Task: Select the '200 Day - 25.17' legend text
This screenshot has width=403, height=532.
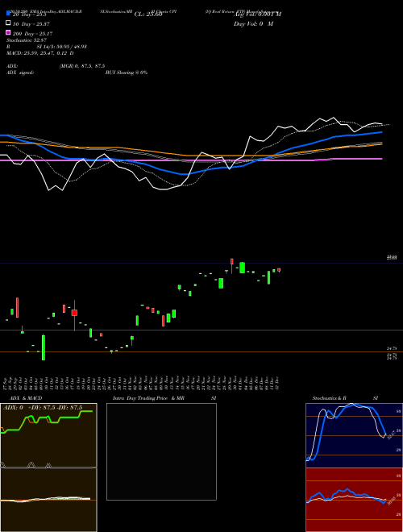Action: click(32, 34)
